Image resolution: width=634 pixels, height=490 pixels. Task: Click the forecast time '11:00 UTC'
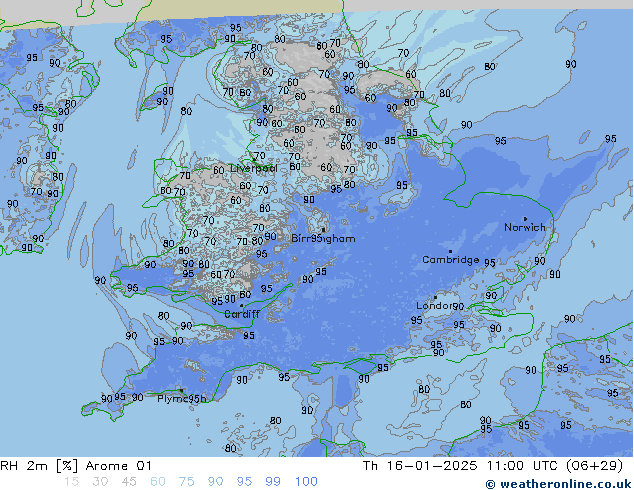coord(524,466)
